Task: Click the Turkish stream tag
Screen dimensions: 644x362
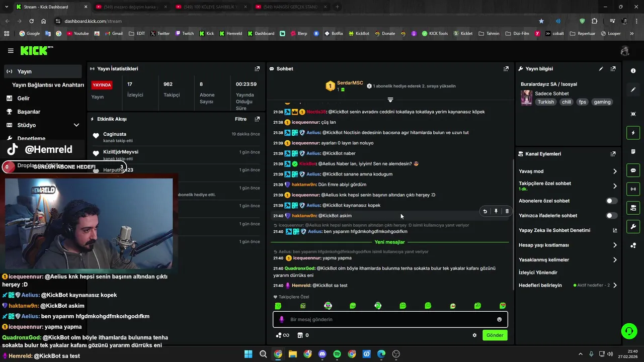Action: coord(545,102)
